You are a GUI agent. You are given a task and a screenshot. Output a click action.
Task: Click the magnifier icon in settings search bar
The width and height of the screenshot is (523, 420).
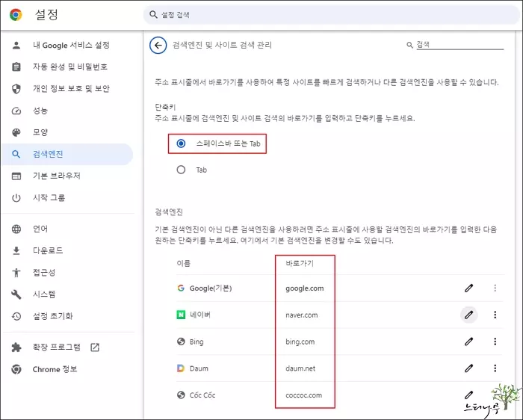pyautogui.click(x=153, y=14)
